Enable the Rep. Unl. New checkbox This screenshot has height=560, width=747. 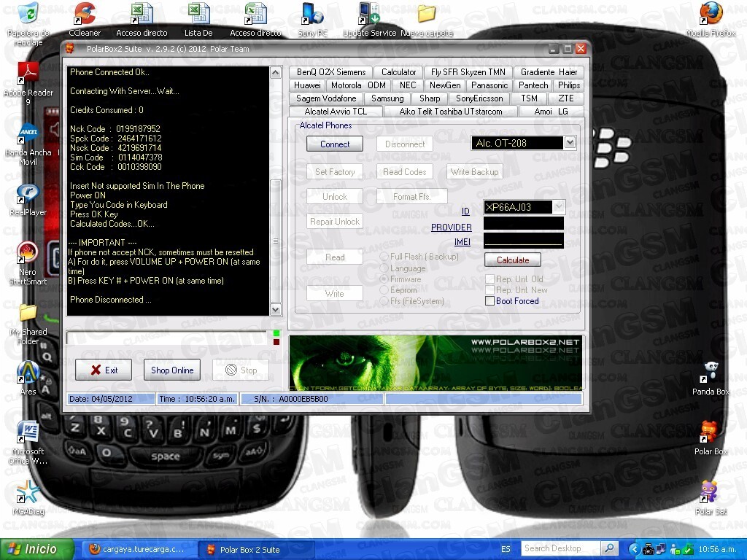pos(489,290)
